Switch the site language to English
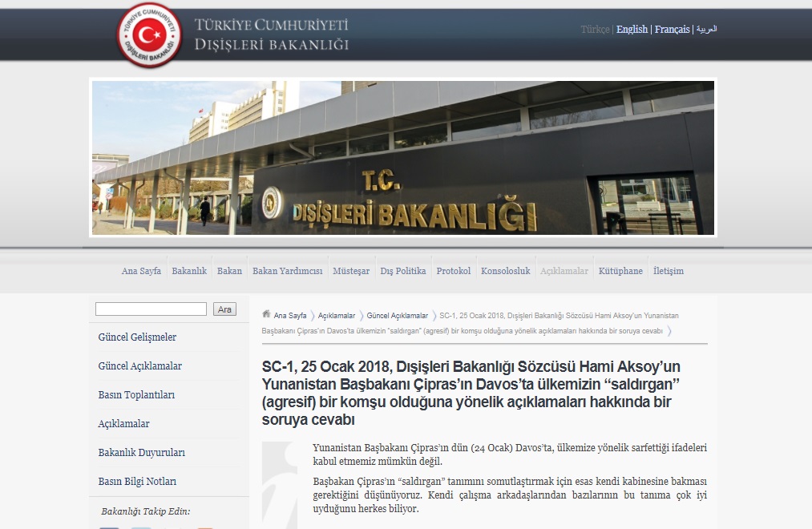This screenshot has width=812, height=529. pos(632,30)
